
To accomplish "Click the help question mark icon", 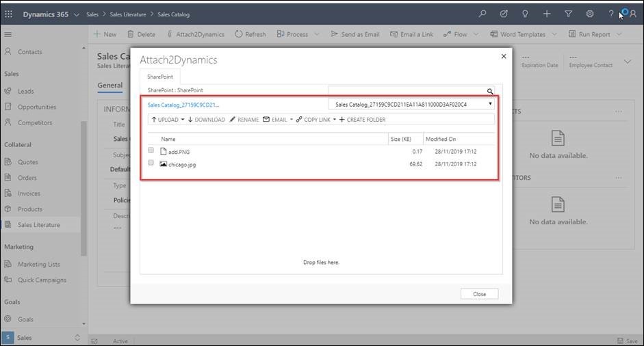I will pos(611,14).
